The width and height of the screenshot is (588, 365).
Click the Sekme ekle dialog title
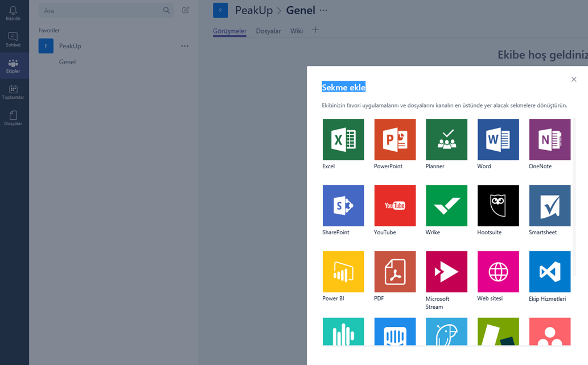click(343, 88)
